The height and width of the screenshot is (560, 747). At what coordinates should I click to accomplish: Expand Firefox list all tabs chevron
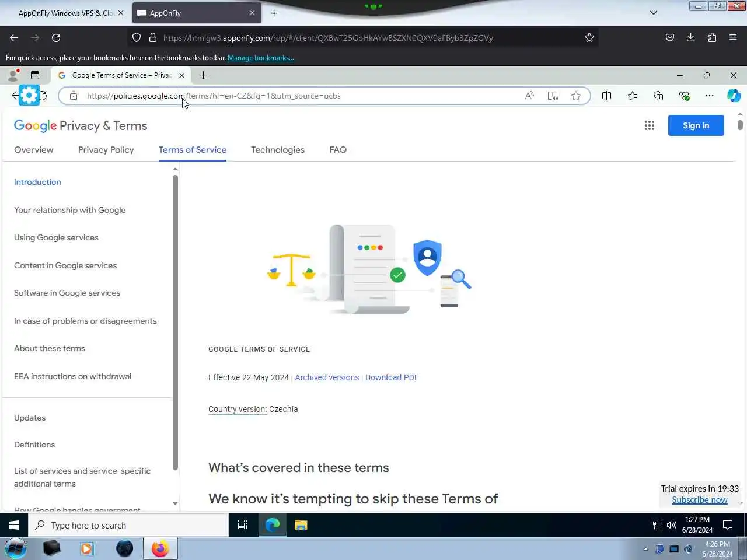tap(654, 13)
